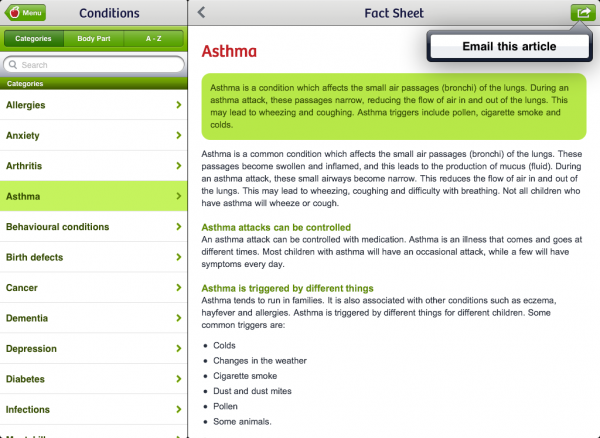Open the Asthma chevron arrow
This screenshot has width=600, height=438.
179,196
